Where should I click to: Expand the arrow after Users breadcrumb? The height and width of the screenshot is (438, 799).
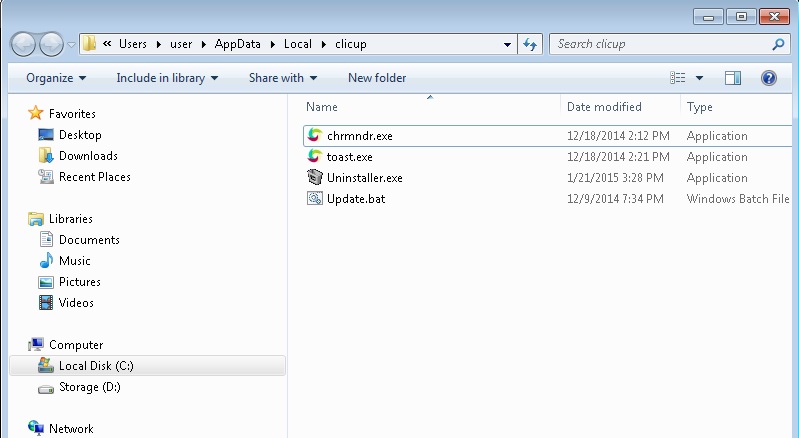click(x=158, y=44)
